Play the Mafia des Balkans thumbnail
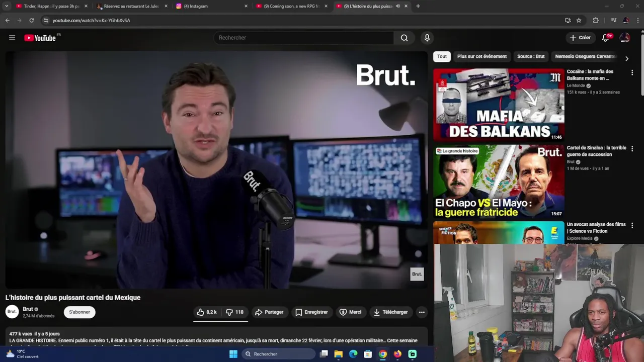 click(x=499, y=105)
